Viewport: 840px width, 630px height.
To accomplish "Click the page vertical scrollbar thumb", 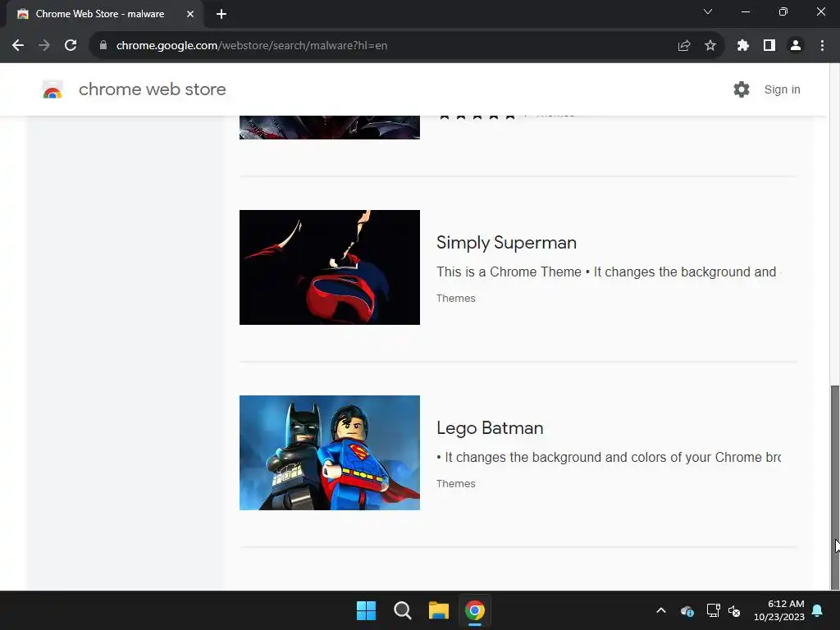I will [834, 487].
